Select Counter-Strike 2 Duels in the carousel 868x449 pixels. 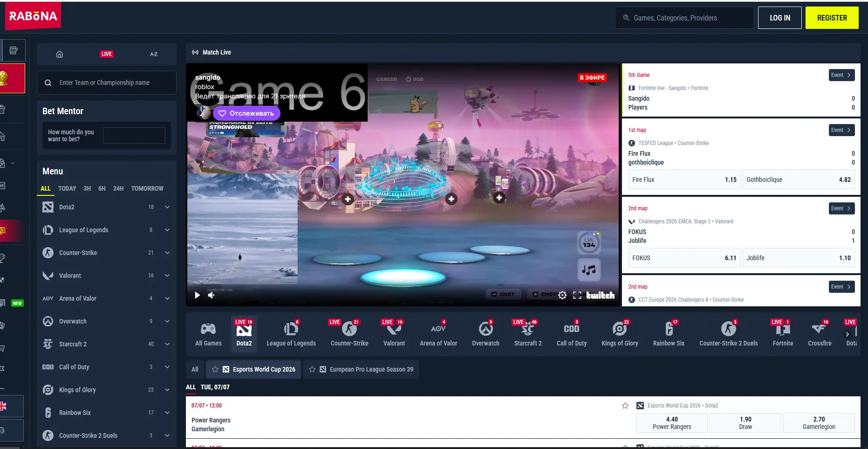(729, 334)
